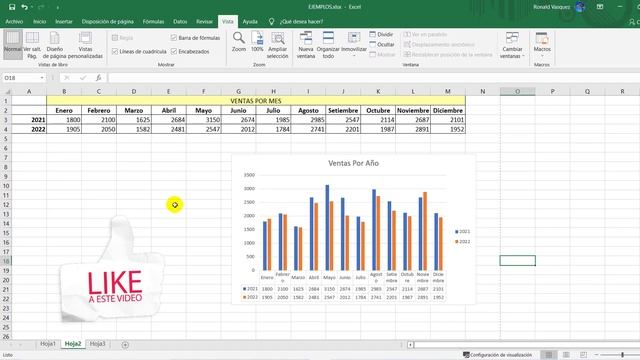Viewport: 640px width, 360px height.
Task: Select cell with VENTAS POR MES title
Action: [x=256, y=101]
